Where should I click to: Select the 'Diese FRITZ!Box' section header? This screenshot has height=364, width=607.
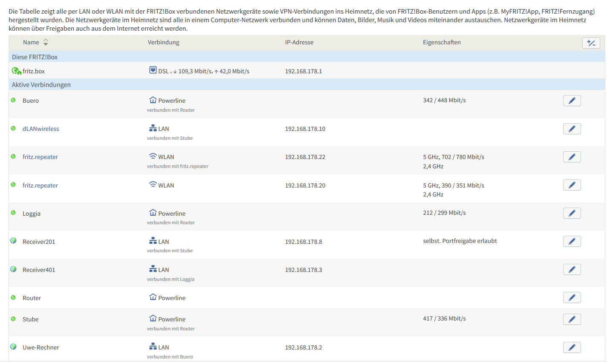(x=35, y=57)
